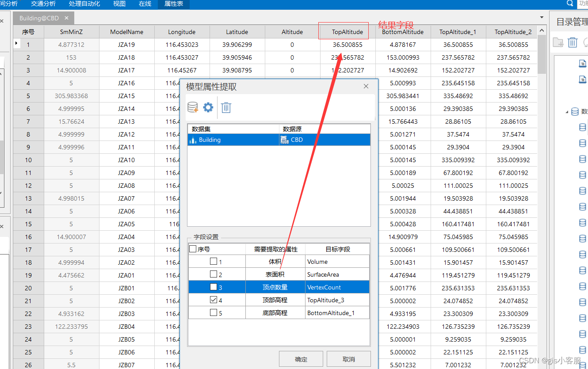Screen dimensions: 588x369
Task: Click the TopAltitude_3 target field cell
Action: pyautogui.click(x=337, y=300)
